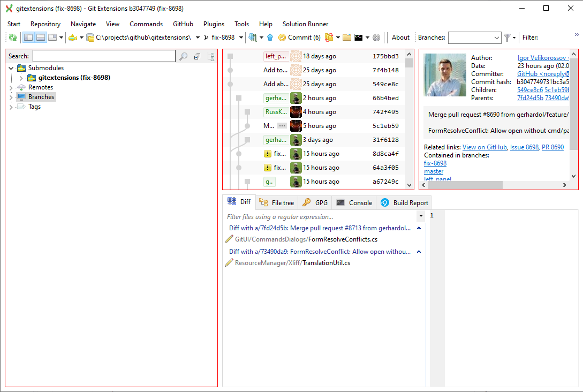Open the Commit (6) dialog
The image size is (583, 392).
coord(299,37)
